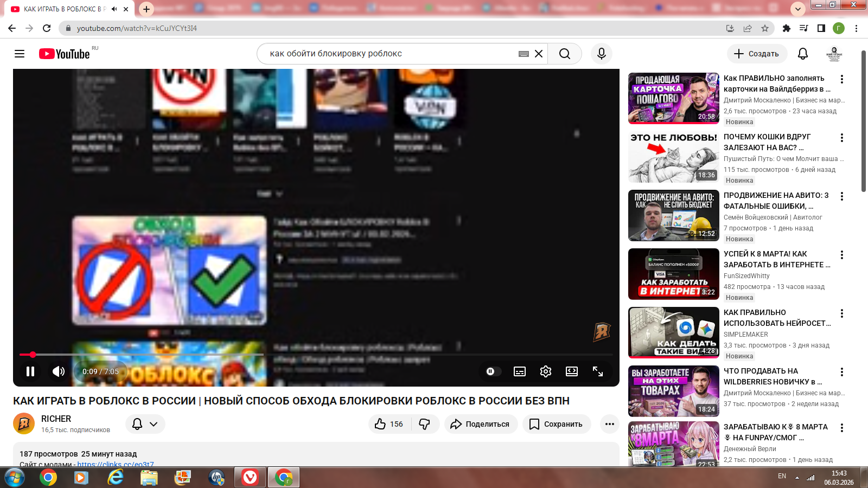This screenshot has height=488, width=868.
Task: Bookmark this page with the star
Action: point(765,28)
